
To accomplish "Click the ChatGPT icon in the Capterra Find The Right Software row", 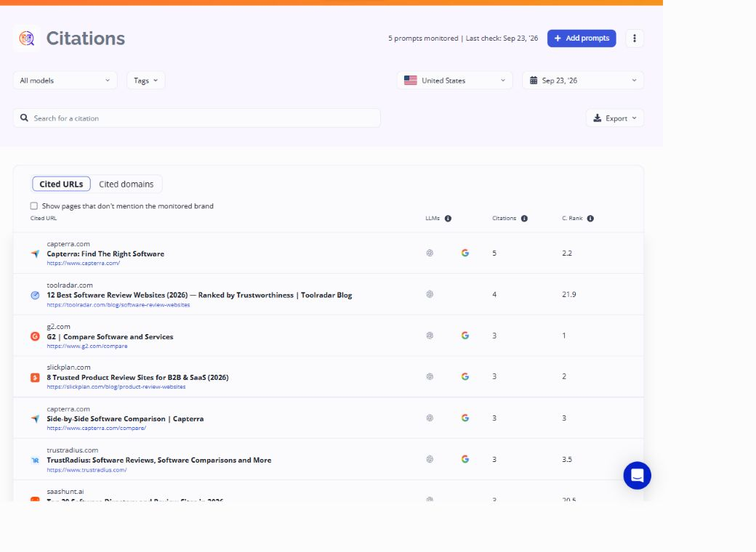I will pos(430,253).
